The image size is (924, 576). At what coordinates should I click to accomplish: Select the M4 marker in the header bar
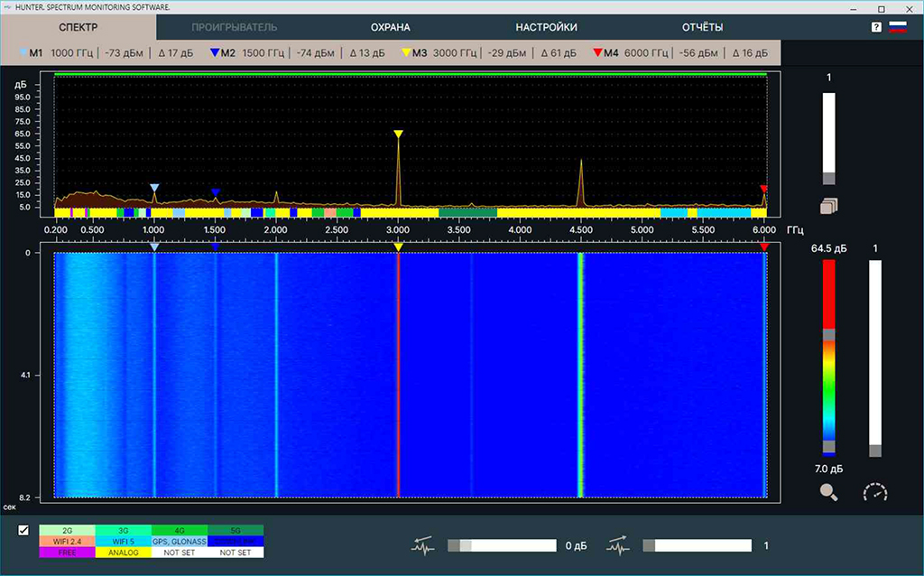(605, 53)
